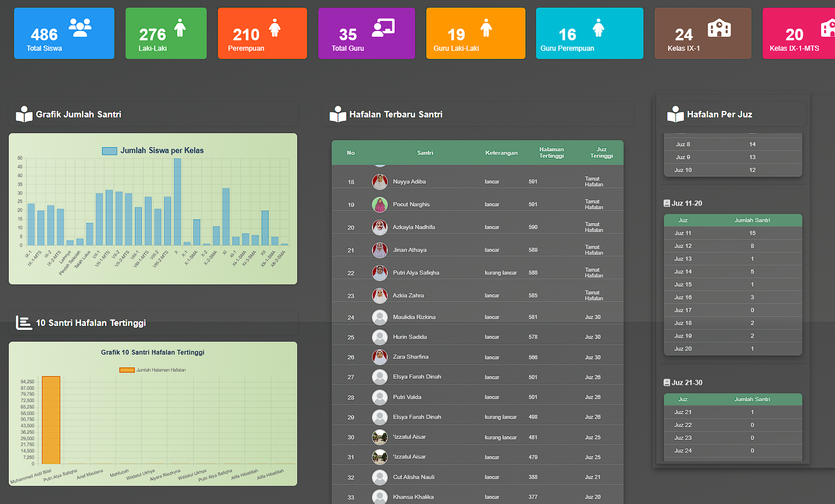Click Nayya Adiba's name in the table
This screenshot has width=835, height=504.
pos(409,182)
